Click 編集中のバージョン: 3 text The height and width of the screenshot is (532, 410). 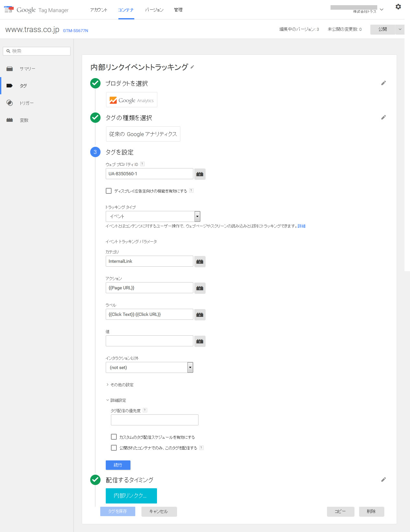pyautogui.click(x=299, y=29)
